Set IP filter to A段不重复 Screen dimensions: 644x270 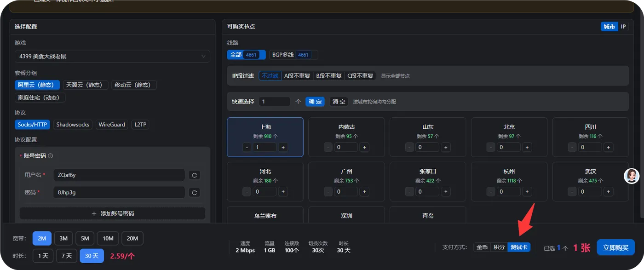[x=297, y=76]
